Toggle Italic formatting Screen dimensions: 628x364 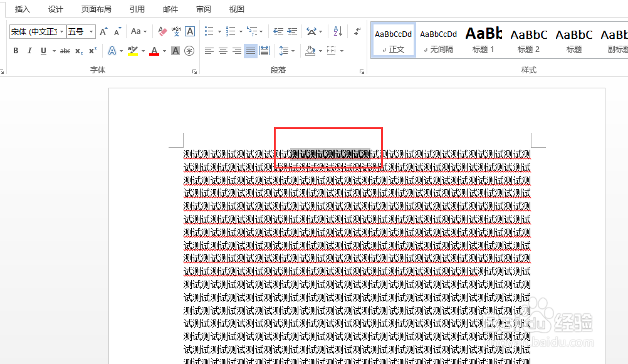pyautogui.click(x=29, y=51)
